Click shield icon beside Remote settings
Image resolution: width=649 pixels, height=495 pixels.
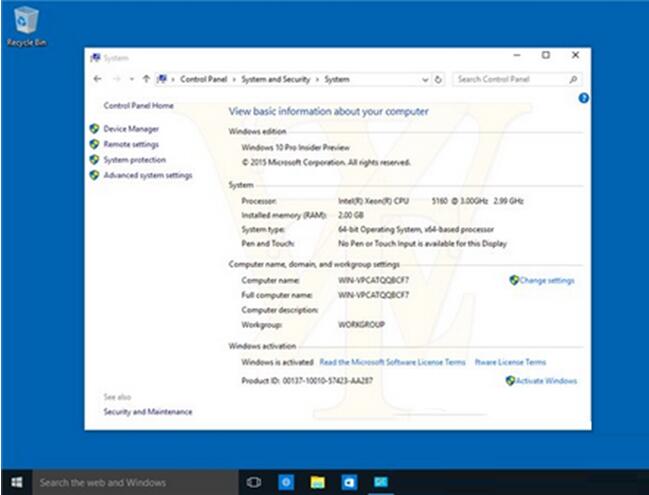coord(94,144)
